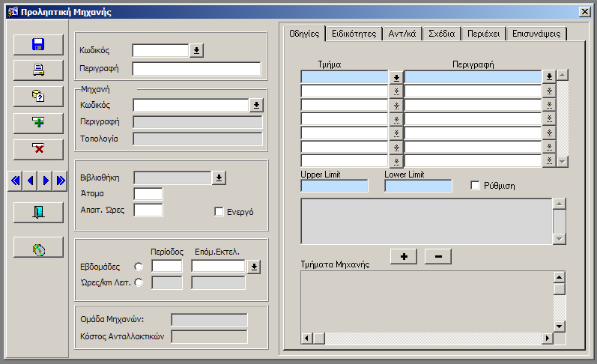
Task: Go to the next record
Action: [x=45, y=181]
